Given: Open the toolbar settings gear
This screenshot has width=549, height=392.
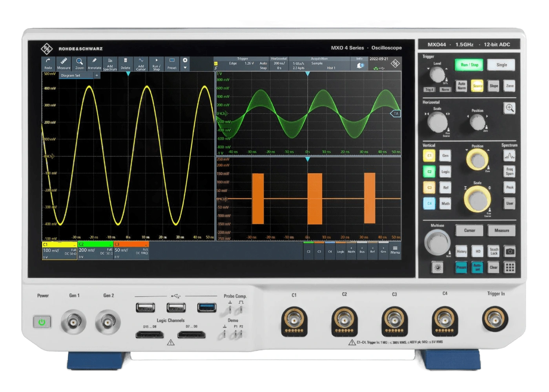Looking at the screenshot, I should coord(185,60).
